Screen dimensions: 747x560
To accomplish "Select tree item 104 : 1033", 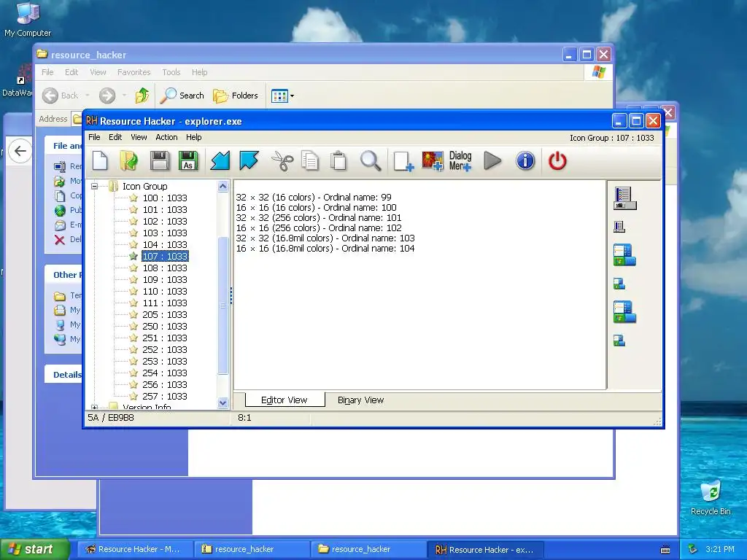I will tap(165, 244).
